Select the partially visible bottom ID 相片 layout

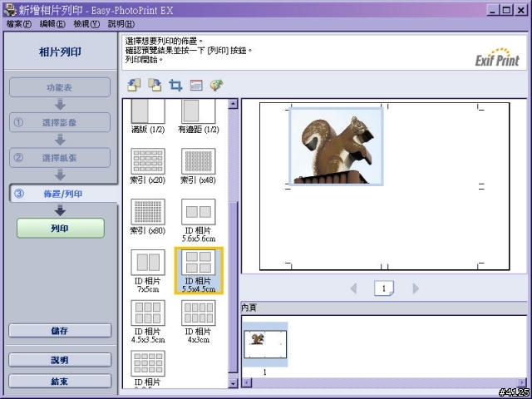pos(148,363)
